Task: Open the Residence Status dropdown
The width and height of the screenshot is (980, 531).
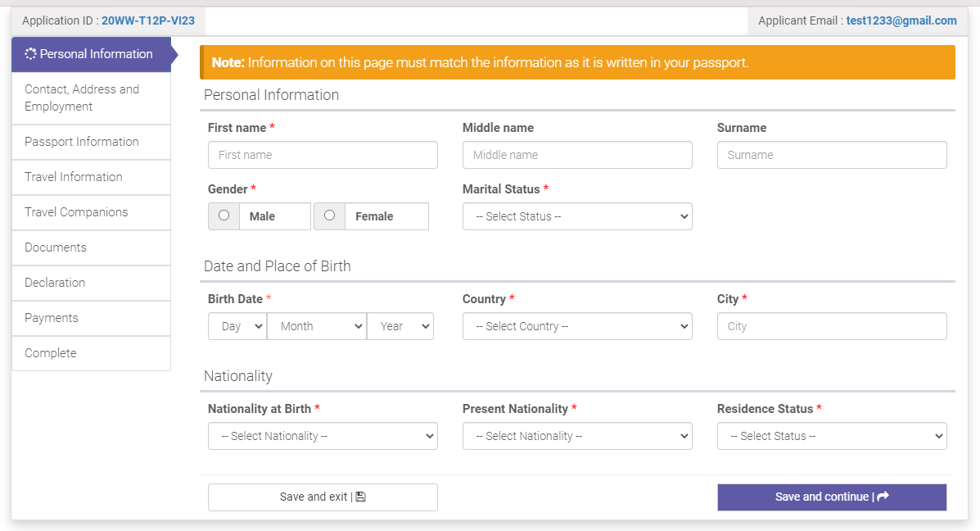Action: pyautogui.click(x=832, y=436)
